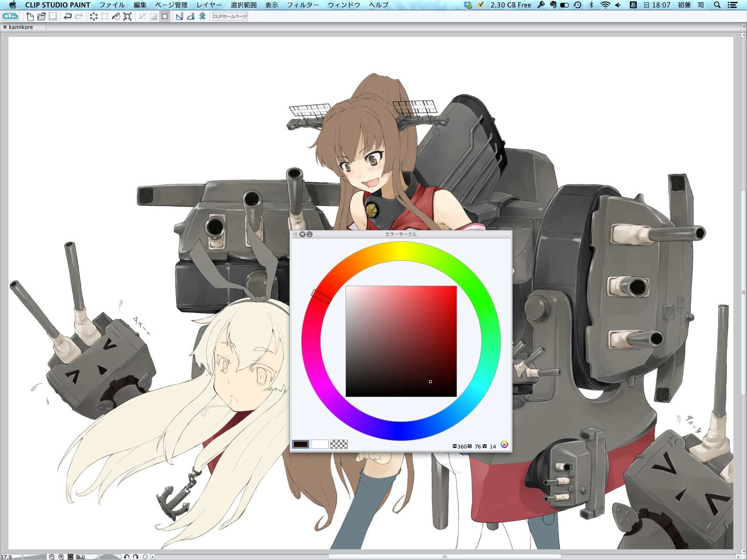This screenshot has width=747, height=560.
Task: Toggle snap to grid
Action: [x=202, y=16]
